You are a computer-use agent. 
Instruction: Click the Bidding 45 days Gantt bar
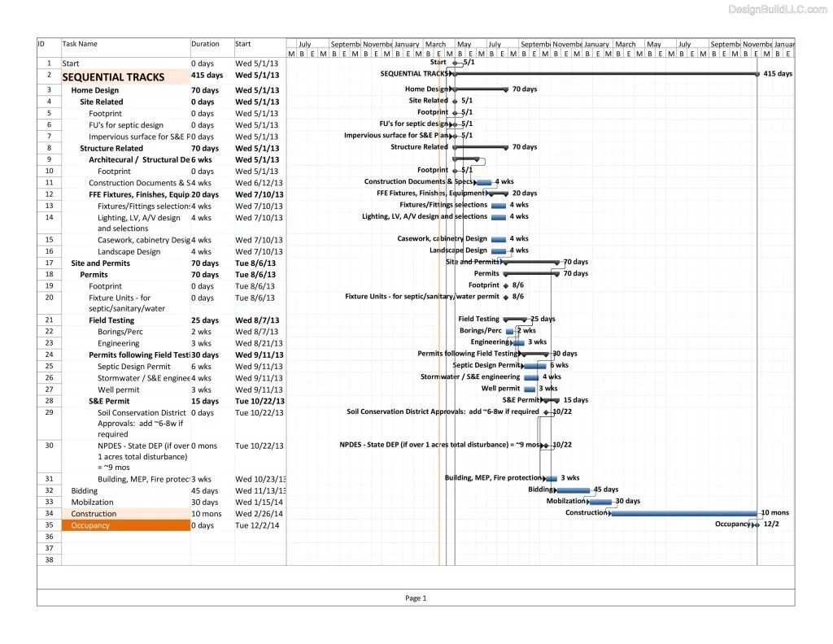click(573, 490)
